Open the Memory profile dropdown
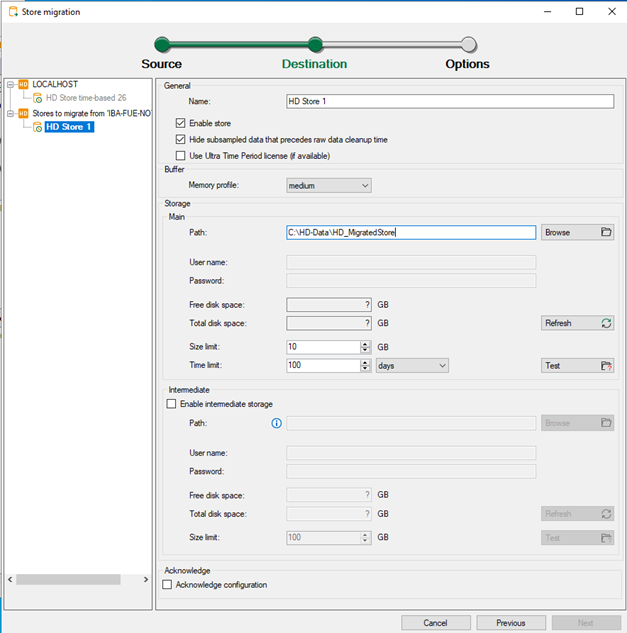The width and height of the screenshot is (627, 633). [329, 185]
